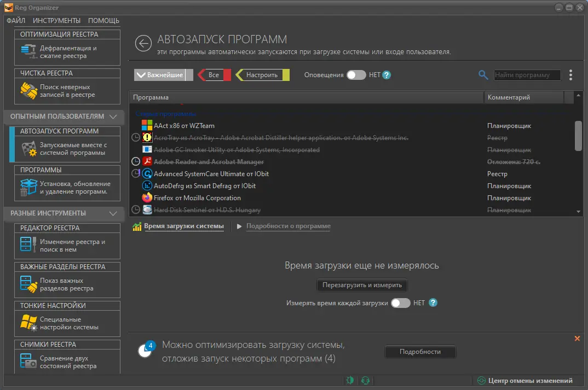Click the Advanced SystemCare icon
This screenshot has width=588, height=390.
coord(147,173)
